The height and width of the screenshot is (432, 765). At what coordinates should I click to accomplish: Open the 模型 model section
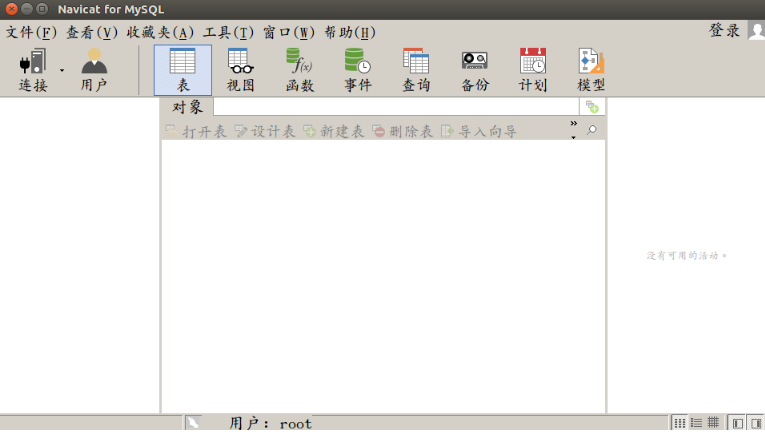pyautogui.click(x=591, y=70)
